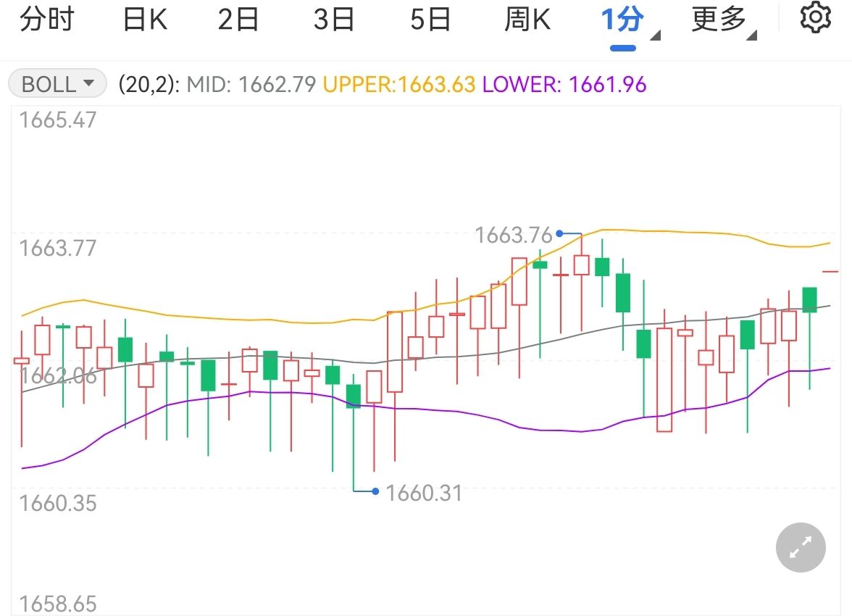Click the purple LOWER band value label
Viewport: 852px width, 616px height.
coord(564,85)
